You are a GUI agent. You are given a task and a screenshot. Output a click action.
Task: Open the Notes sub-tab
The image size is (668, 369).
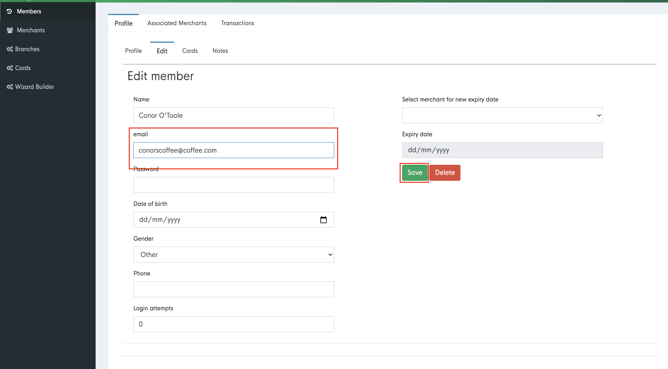[220, 51]
